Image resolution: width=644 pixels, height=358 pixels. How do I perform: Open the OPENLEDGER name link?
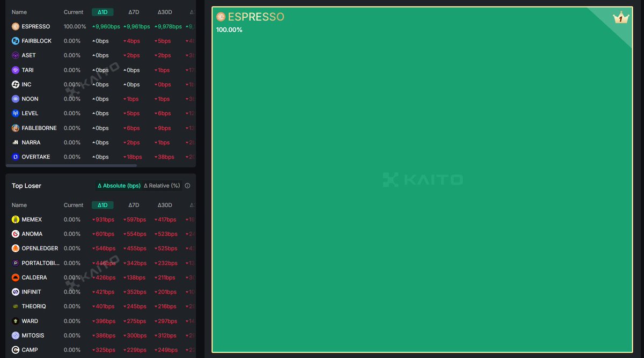[x=40, y=249]
